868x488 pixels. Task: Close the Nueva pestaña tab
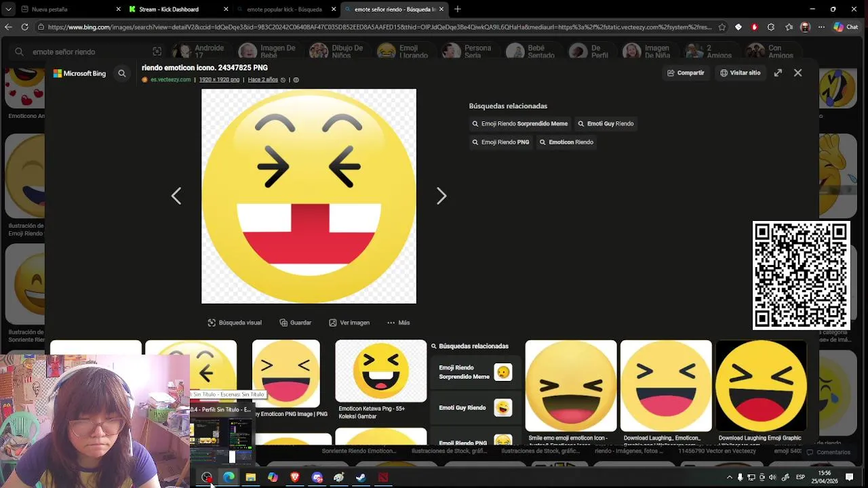pyautogui.click(x=118, y=9)
